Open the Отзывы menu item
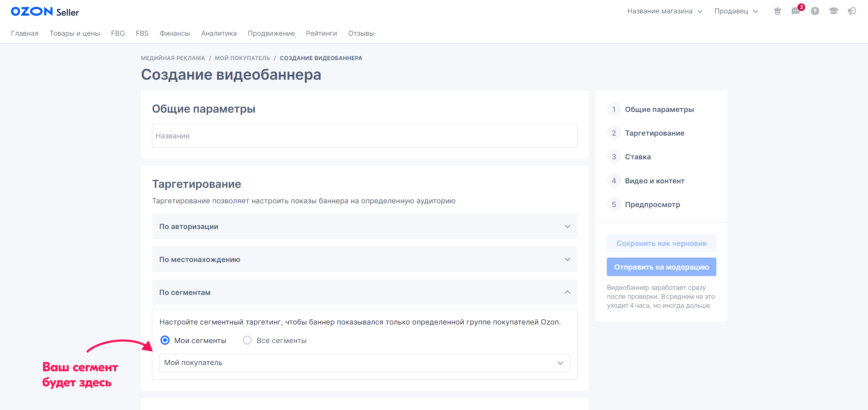Screen dimensions: 868x410 pos(361,33)
